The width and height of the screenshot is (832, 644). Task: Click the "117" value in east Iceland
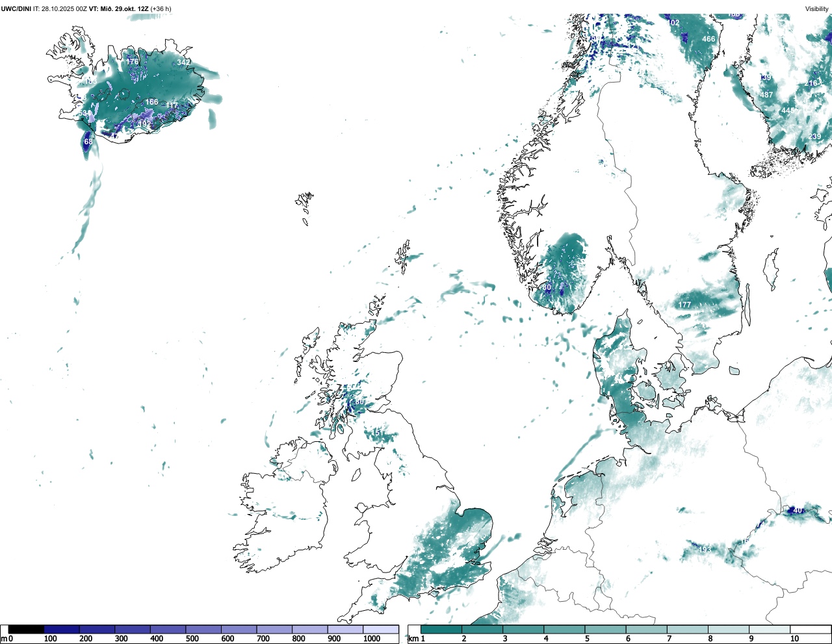pyautogui.click(x=172, y=105)
